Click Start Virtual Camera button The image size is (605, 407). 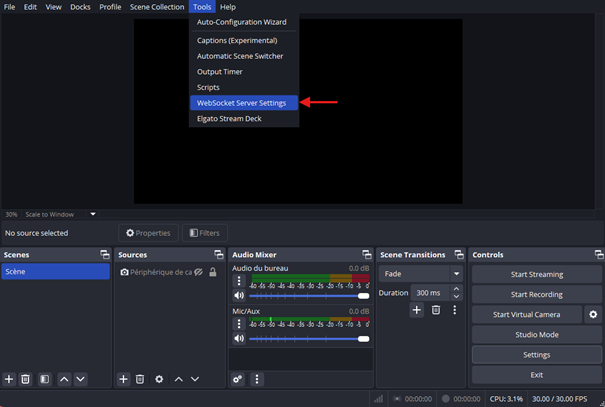[x=527, y=314]
